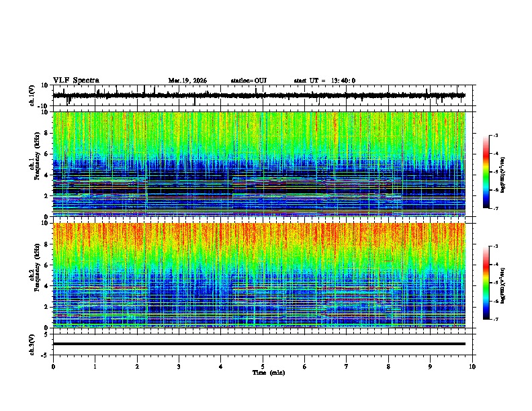
Task: Click the ch.2 colorbar "log(PSD)(V²/Hz)" label
Action: pyautogui.click(x=502, y=285)
